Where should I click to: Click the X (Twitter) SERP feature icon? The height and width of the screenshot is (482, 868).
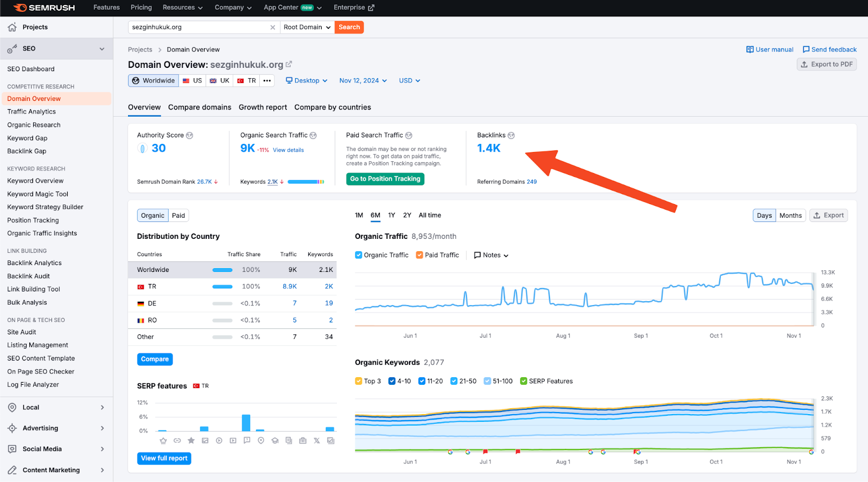tap(317, 441)
